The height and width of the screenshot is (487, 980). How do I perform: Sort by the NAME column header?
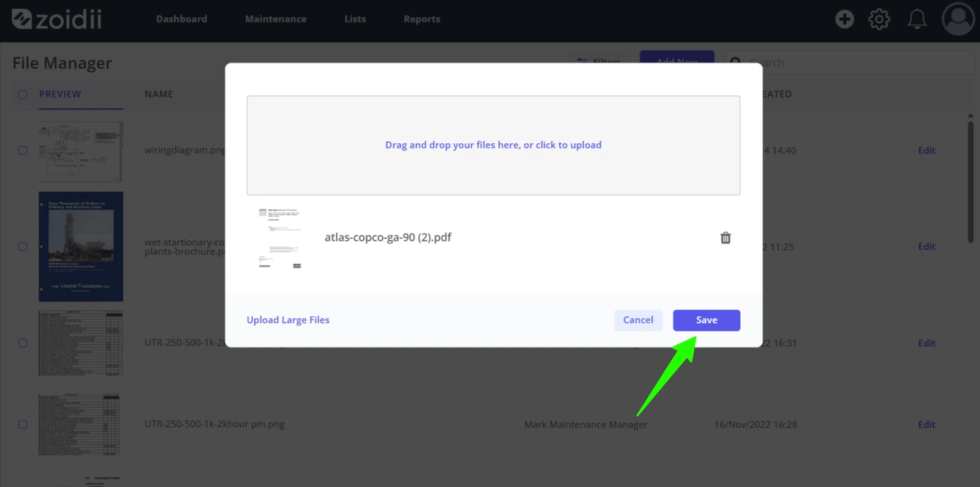click(159, 94)
